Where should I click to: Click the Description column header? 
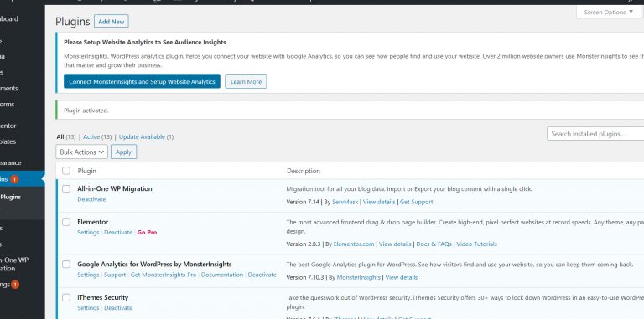tap(304, 171)
